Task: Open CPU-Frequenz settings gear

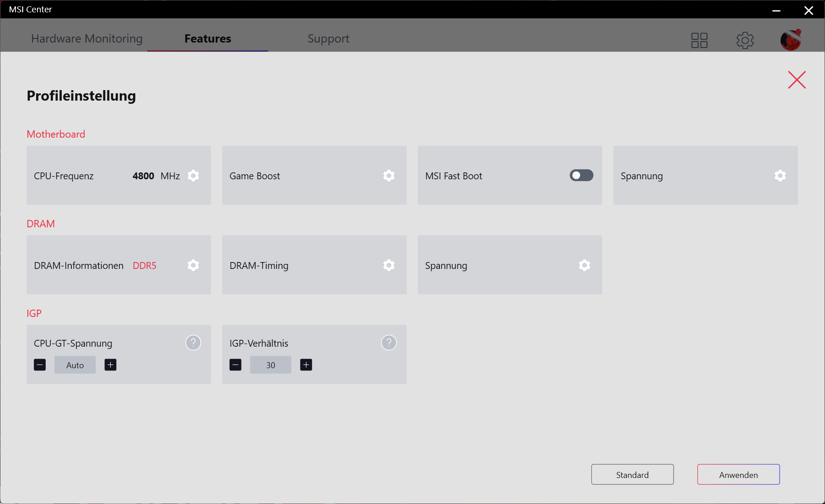Action: pyautogui.click(x=193, y=176)
